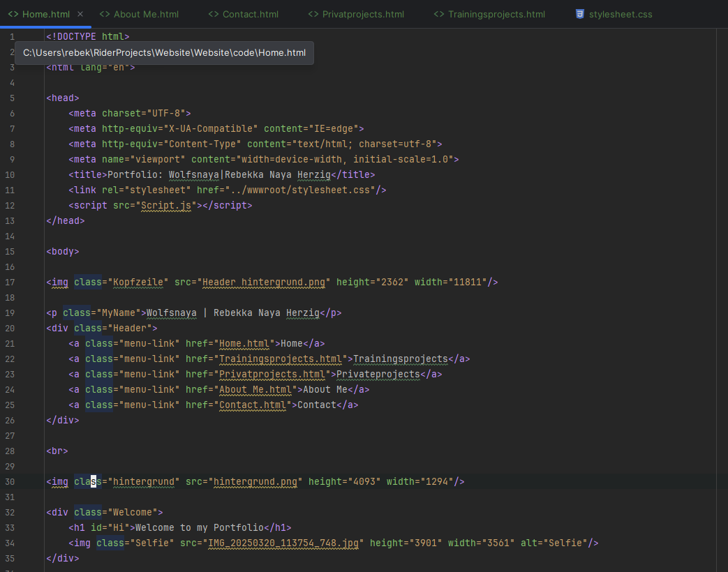Click the Privateprojects link text on line 23
This screenshot has width=728, height=572.
378,374
